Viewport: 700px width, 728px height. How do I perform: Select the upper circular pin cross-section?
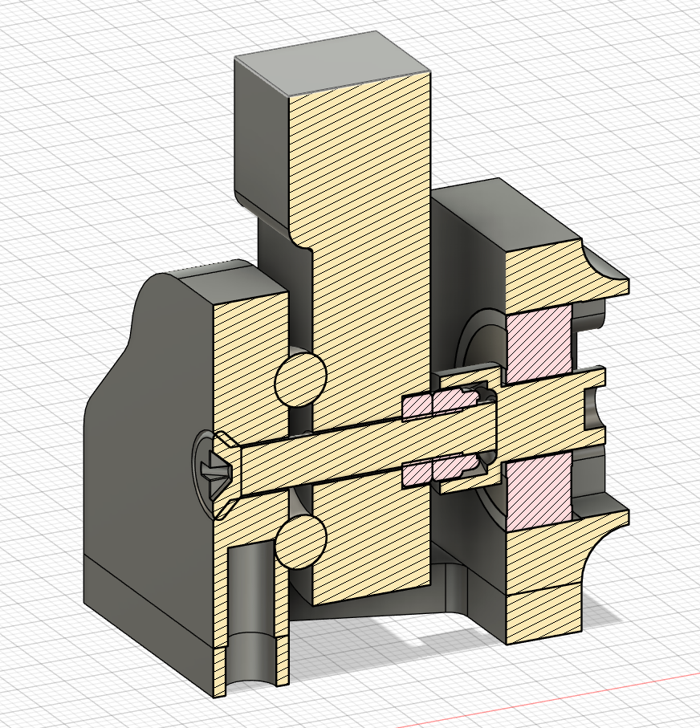[300, 379]
